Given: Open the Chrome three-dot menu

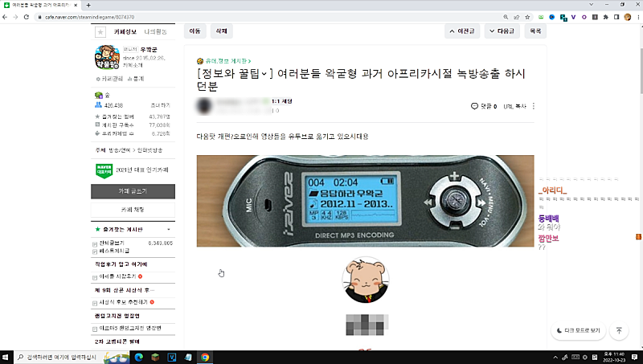Looking at the screenshot, I should (x=638, y=17).
